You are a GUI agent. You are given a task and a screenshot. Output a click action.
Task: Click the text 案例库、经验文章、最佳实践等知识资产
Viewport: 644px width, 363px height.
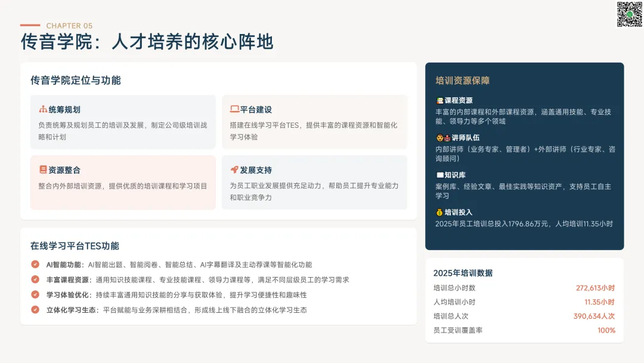tap(499, 187)
